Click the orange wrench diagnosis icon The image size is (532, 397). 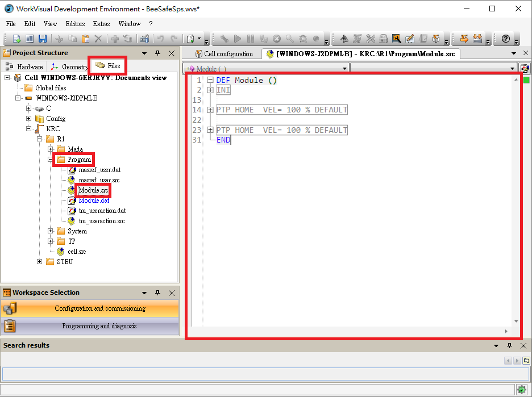point(396,39)
